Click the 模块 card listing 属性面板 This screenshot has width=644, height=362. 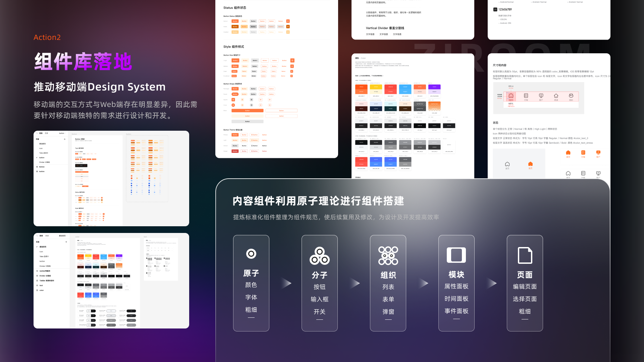[457, 283]
